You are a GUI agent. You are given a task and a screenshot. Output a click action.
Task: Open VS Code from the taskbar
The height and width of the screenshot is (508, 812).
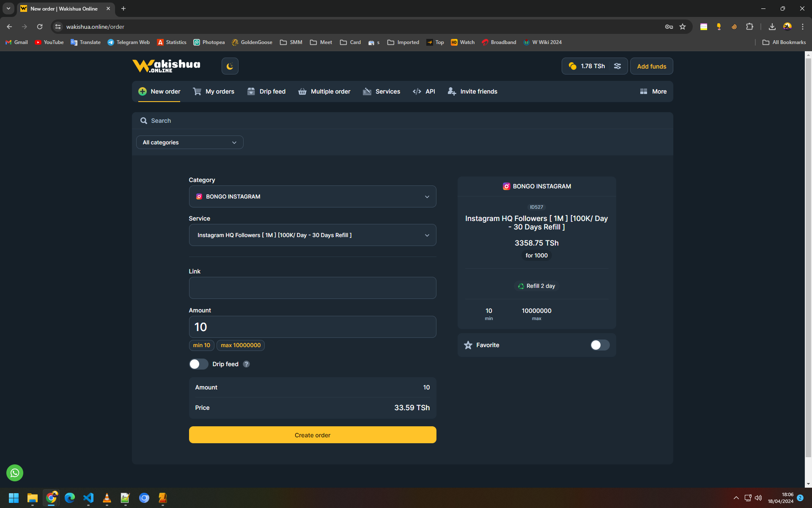point(88,498)
